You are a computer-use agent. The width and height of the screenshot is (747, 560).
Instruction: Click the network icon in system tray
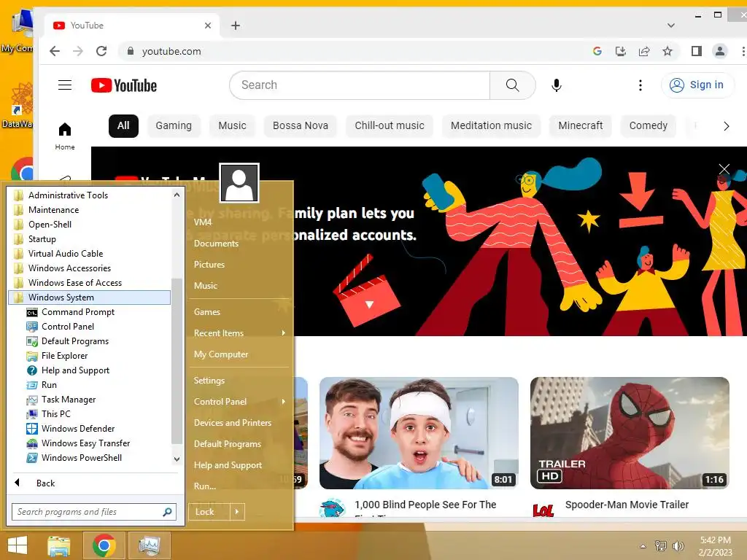point(661,546)
